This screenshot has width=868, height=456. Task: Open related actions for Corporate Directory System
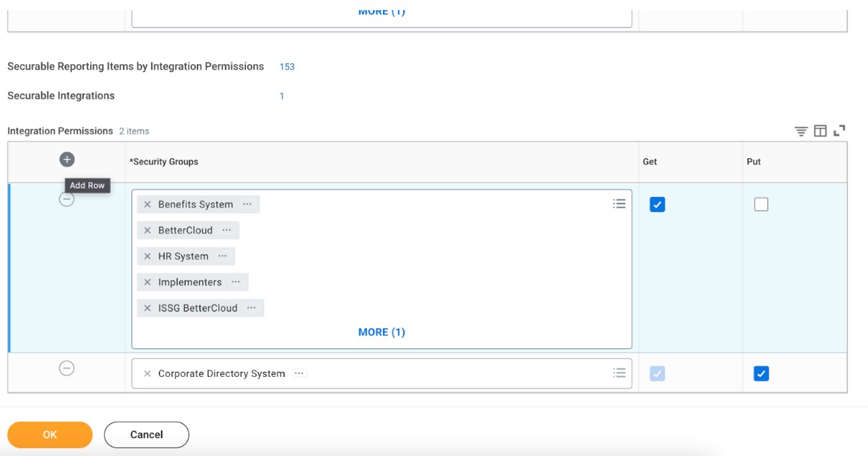click(x=300, y=373)
